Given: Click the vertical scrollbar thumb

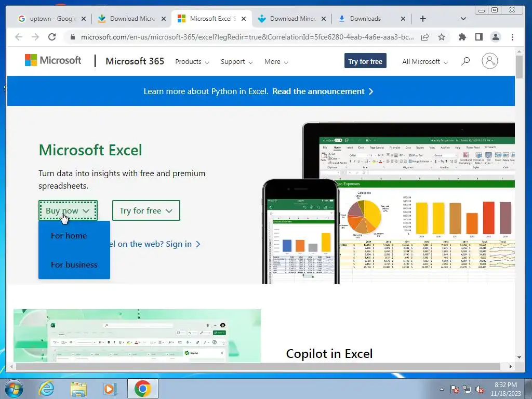Looking at the screenshot, I should [x=519, y=67].
